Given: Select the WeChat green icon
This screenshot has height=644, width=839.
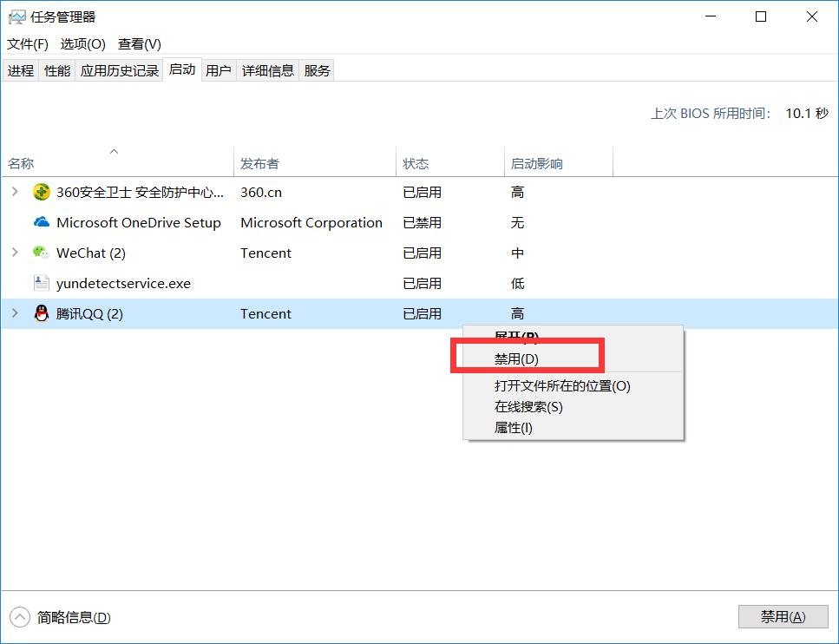Looking at the screenshot, I should (x=41, y=253).
